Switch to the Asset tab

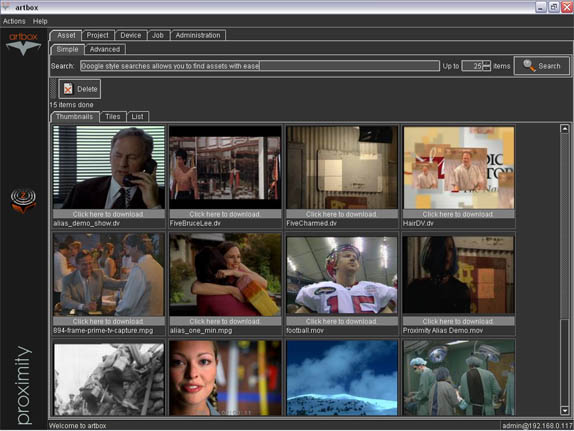tap(66, 35)
